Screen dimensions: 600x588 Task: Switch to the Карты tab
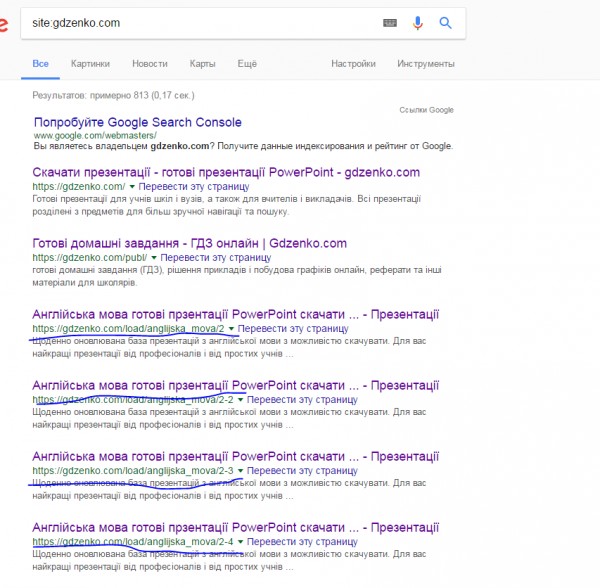(202, 64)
